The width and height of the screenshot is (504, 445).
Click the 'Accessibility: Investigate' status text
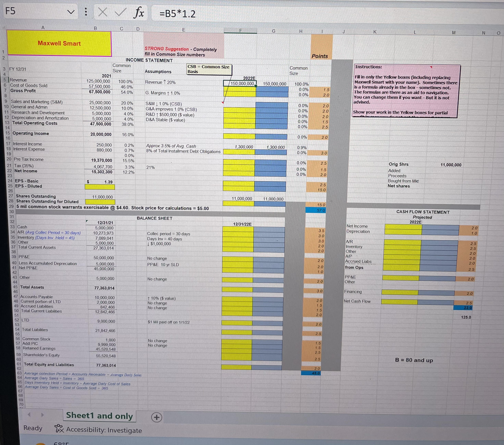pyautogui.click(x=104, y=430)
